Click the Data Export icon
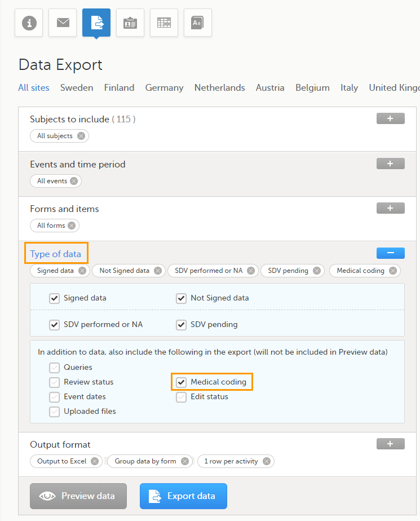The height and width of the screenshot is (521, 420). pos(96,23)
